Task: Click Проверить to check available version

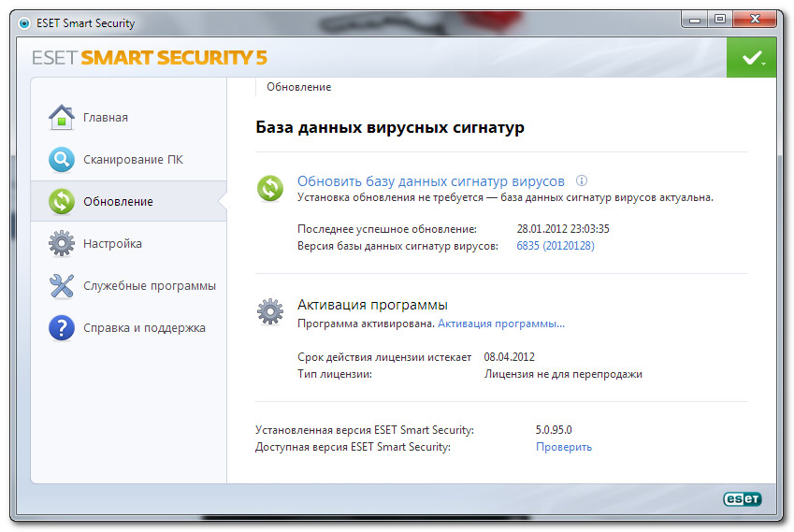Action: (564, 447)
